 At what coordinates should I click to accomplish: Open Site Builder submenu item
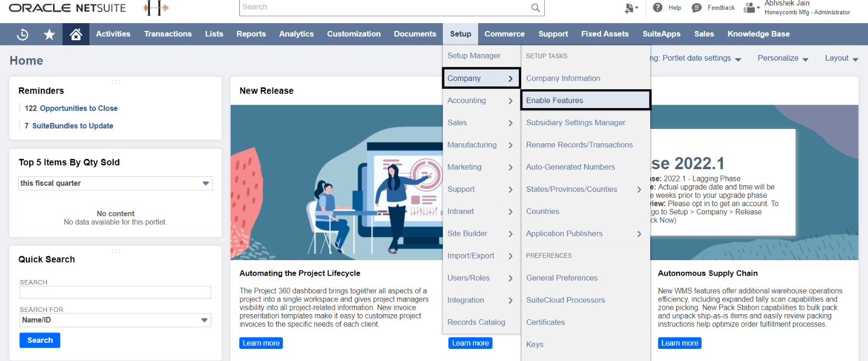(481, 234)
